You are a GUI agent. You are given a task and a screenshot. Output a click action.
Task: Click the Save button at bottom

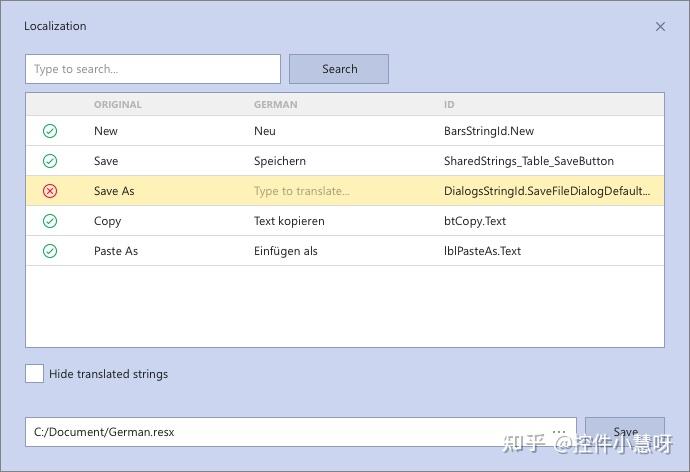click(x=625, y=432)
